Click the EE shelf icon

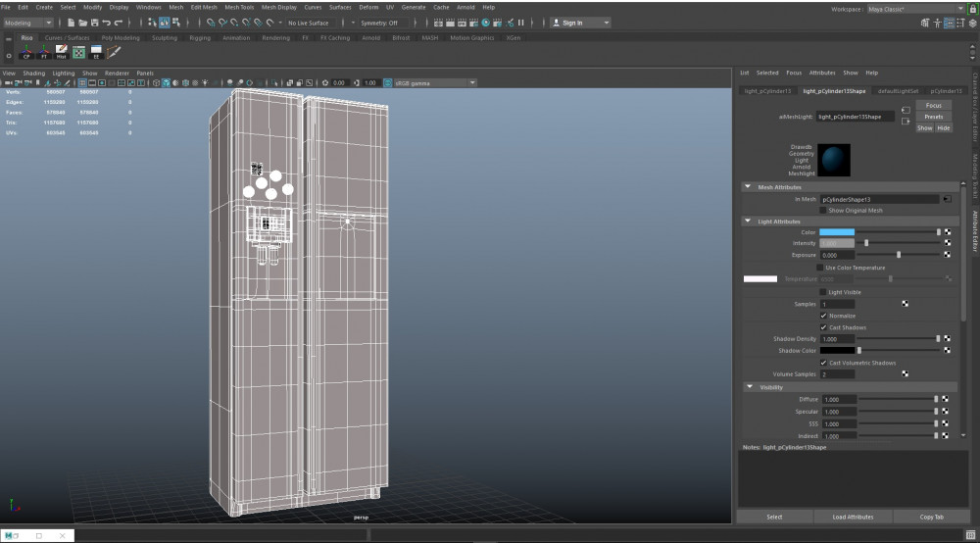tap(96, 52)
